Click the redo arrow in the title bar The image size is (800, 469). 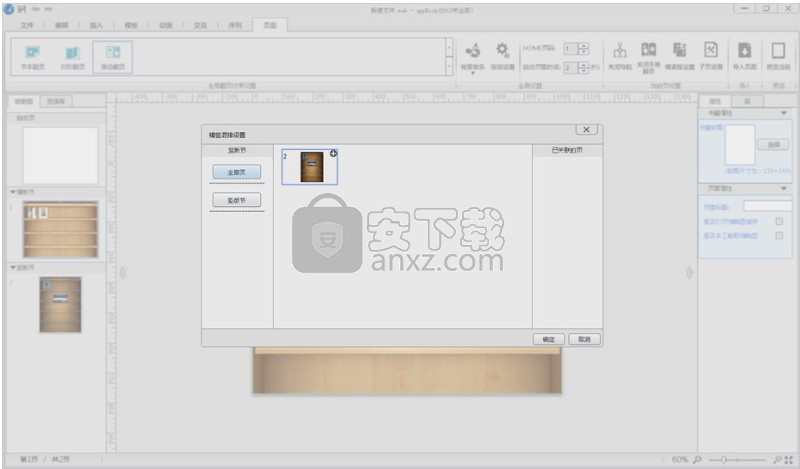pos(48,9)
